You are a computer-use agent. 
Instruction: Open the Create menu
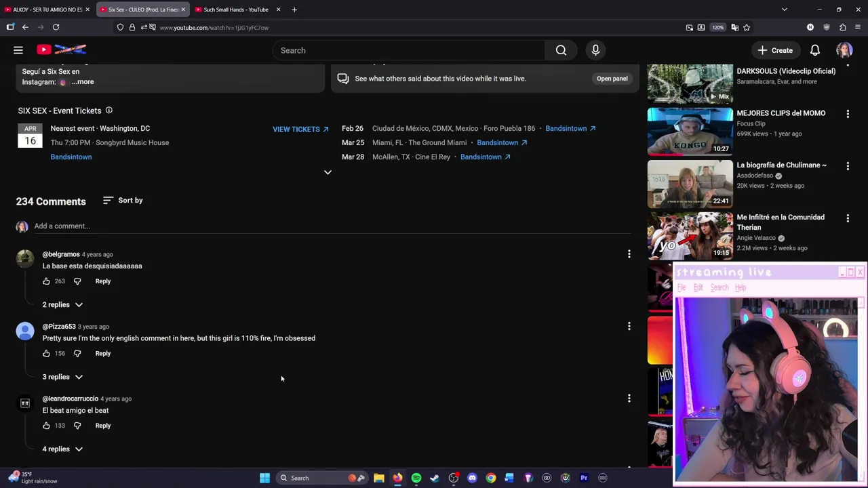tap(775, 50)
